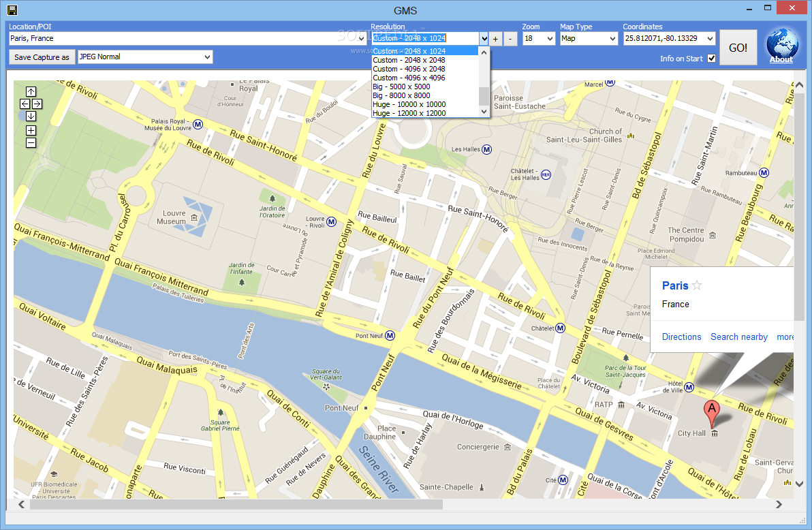The image size is (812, 530).
Task: Open the Map Type dropdown
Action: click(x=612, y=38)
